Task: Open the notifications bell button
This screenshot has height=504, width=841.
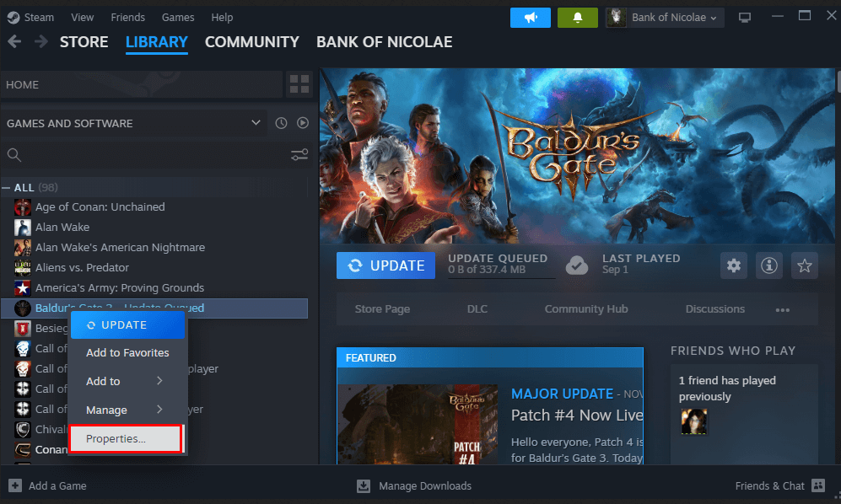Action: [578, 18]
